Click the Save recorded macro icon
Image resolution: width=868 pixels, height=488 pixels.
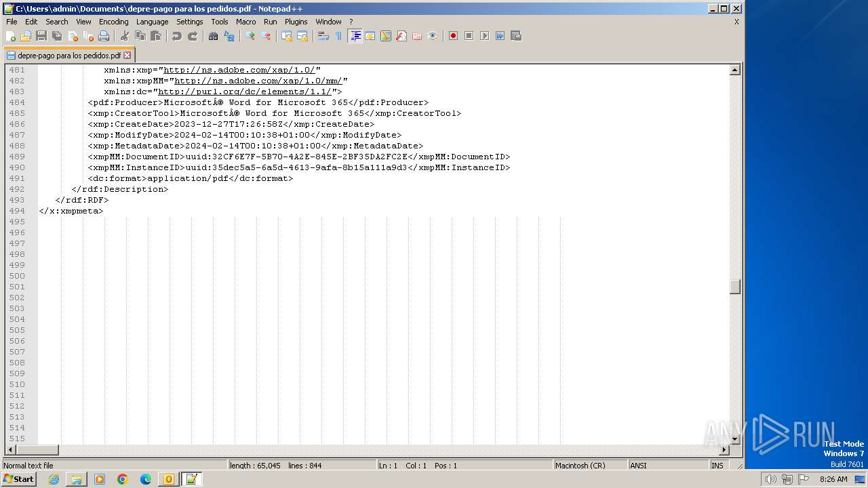[516, 36]
